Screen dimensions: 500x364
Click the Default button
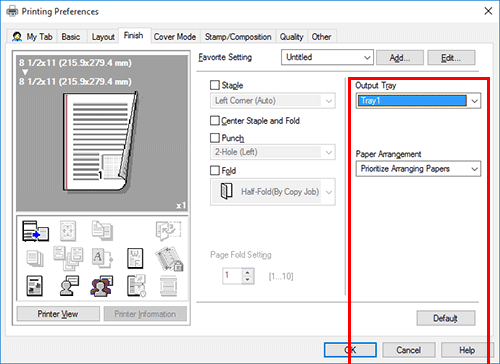446,318
